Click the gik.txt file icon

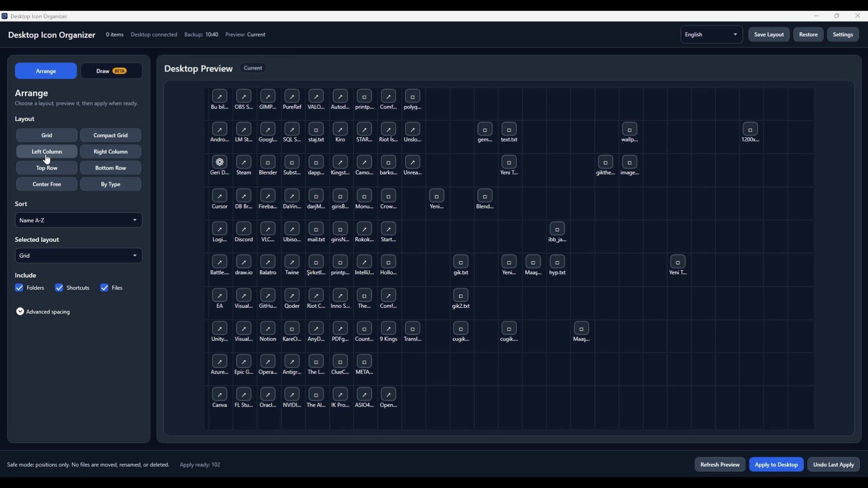pyautogui.click(x=461, y=262)
